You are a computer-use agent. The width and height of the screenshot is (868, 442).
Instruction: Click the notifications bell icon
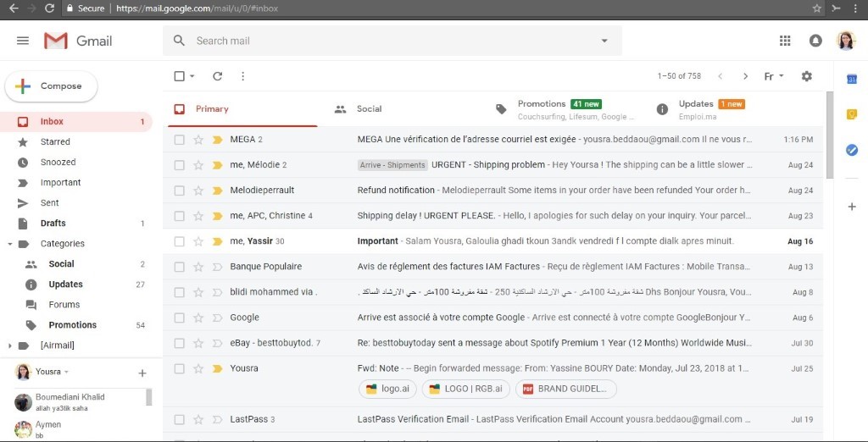click(x=815, y=41)
